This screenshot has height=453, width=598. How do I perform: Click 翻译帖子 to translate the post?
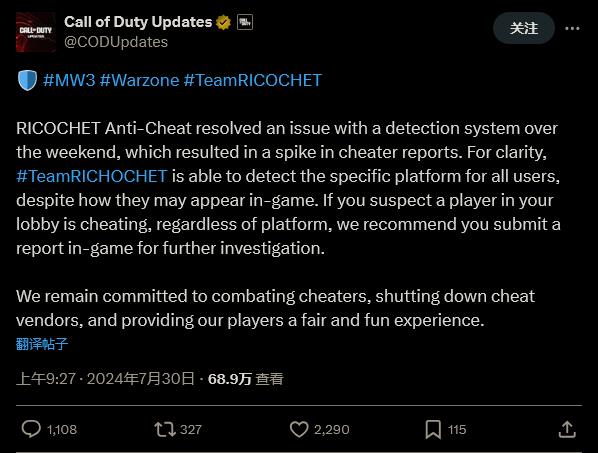pyautogui.click(x=42, y=344)
